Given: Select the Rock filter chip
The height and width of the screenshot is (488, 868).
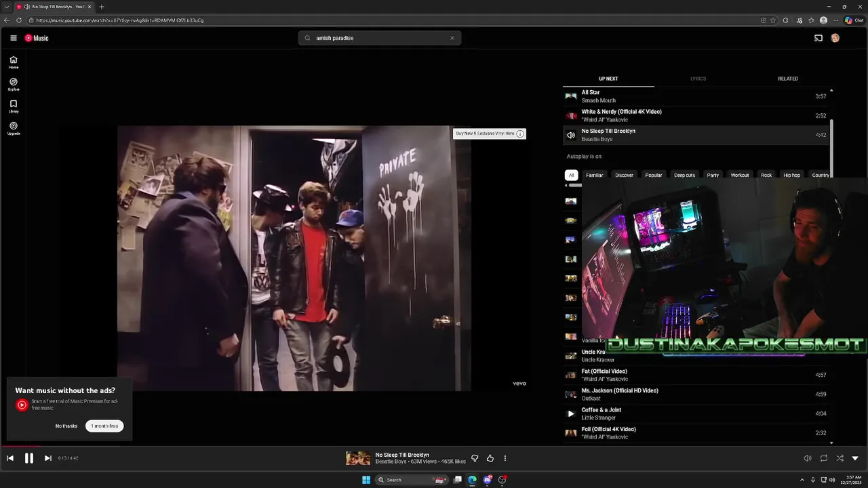Looking at the screenshot, I should [766, 175].
